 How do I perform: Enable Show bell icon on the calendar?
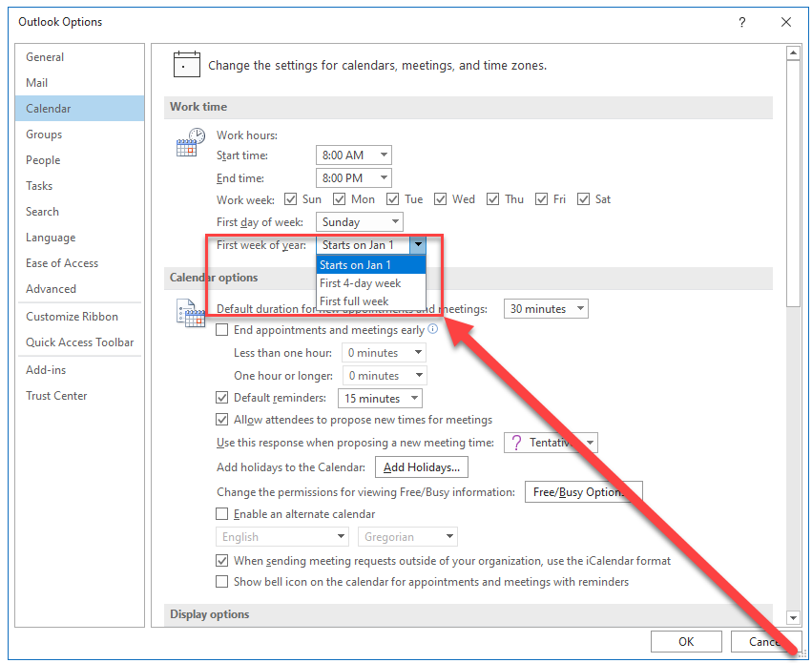pos(221,582)
